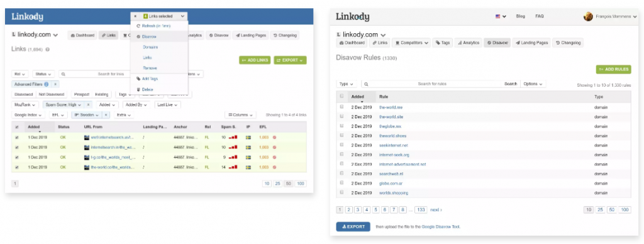This screenshot has width=644, height=244.
Task: Click the Search button for rules
Action: coord(511,84)
